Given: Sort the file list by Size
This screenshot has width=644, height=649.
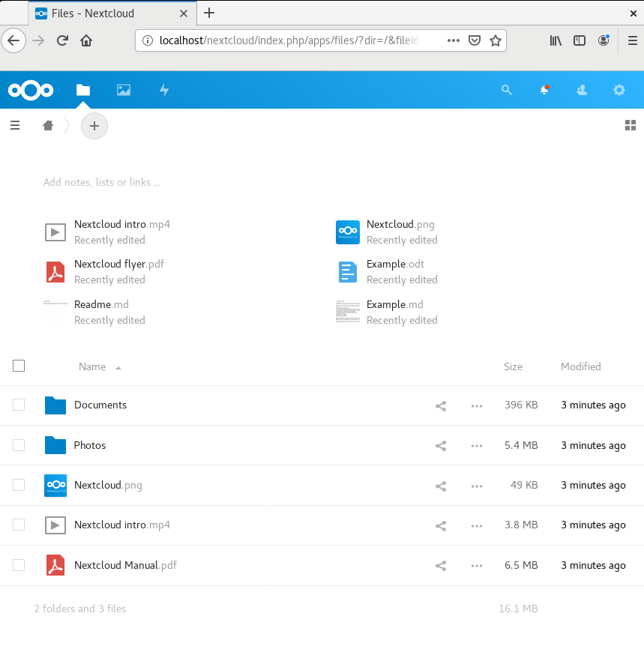Looking at the screenshot, I should (513, 366).
